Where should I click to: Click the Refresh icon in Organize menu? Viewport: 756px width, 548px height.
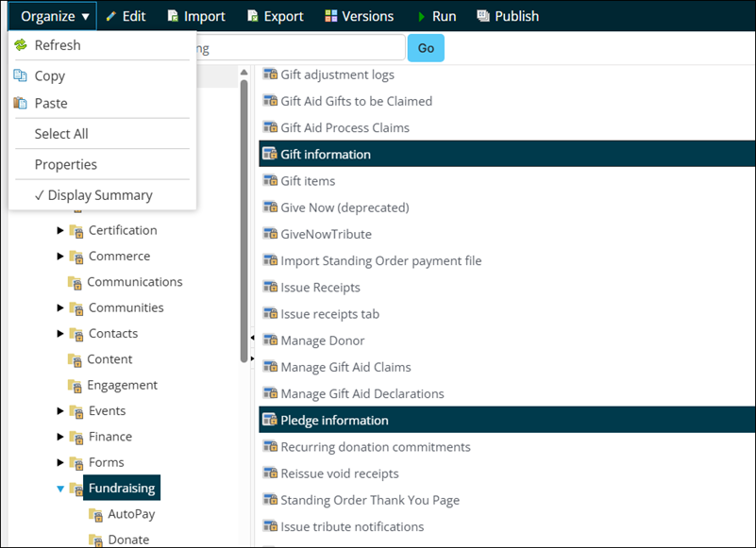coord(21,45)
